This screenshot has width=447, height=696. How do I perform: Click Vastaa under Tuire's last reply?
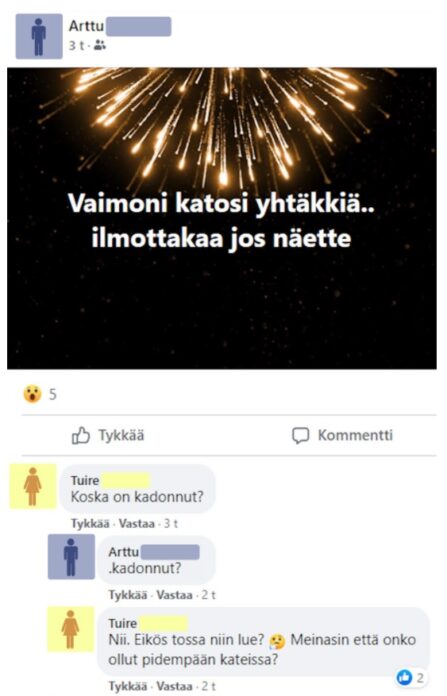(174, 686)
